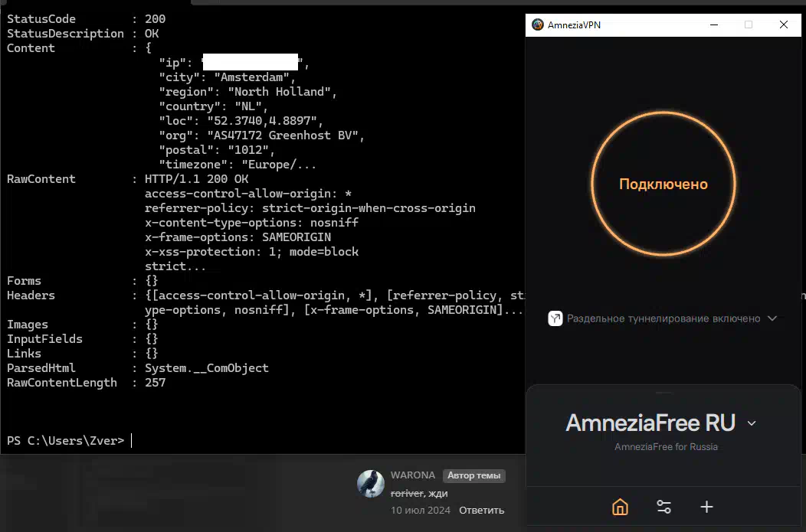Click WARONA's raven avatar thumbnail
The width and height of the screenshot is (806, 532).
click(x=371, y=484)
